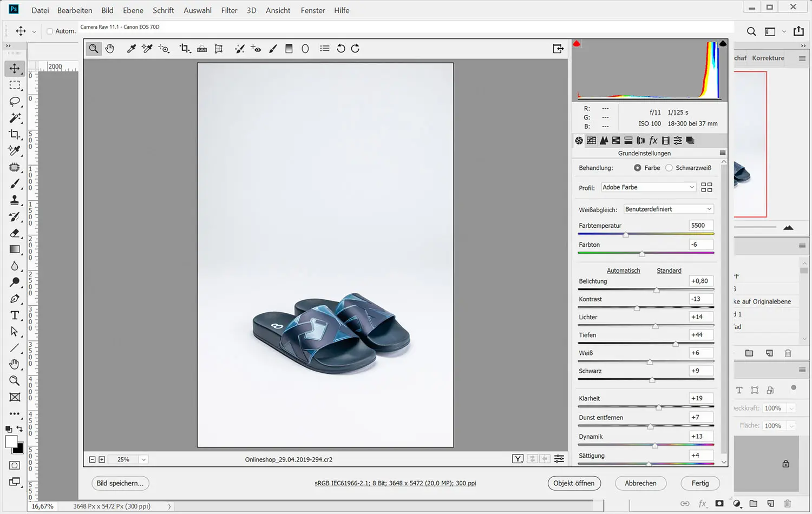Click the Objekt öffnen button
Viewport: 812px width, 514px height.
tap(574, 483)
